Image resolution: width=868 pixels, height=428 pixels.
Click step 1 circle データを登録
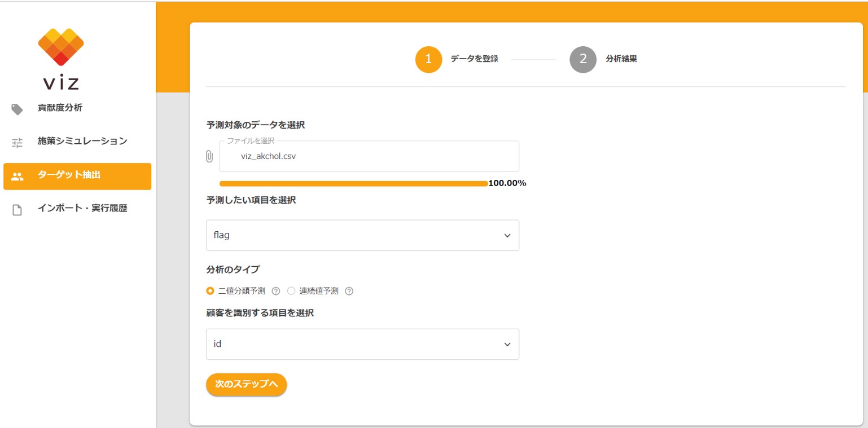(429, 59)
